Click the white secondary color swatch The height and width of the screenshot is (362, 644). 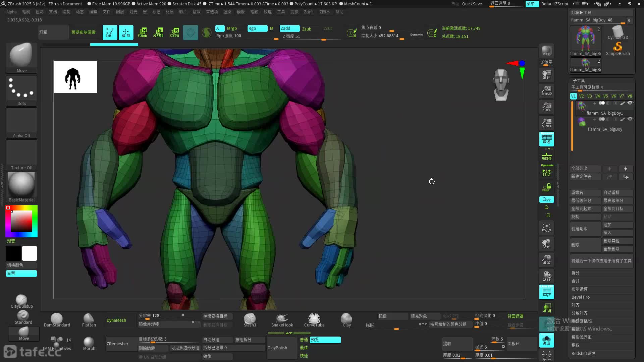30,253
